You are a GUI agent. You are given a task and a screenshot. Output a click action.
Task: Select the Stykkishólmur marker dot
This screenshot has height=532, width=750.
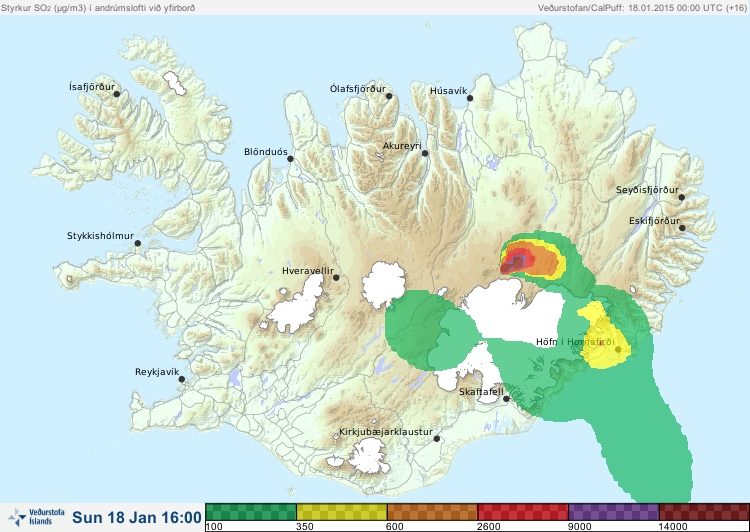pos(138,243)
